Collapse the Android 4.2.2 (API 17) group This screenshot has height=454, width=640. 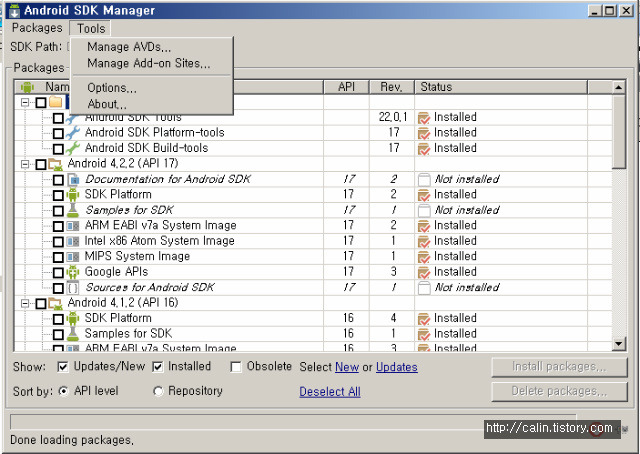click(x=25, y=164)
